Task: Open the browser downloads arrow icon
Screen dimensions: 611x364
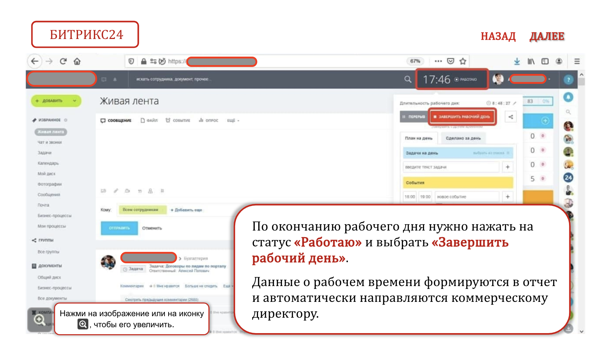Action: (517, 61)
